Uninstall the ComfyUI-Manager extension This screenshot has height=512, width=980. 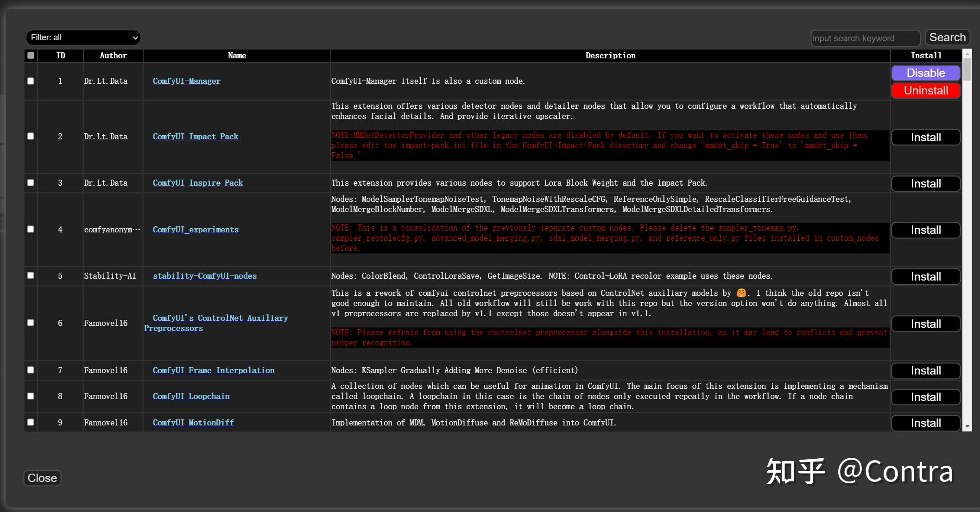pos(925,91)
